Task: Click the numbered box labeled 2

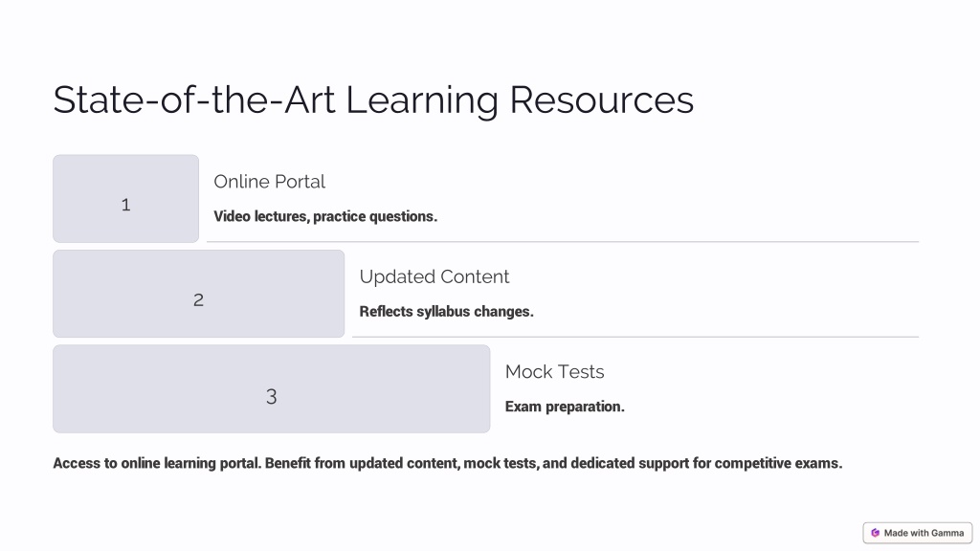Action: (199, 294)
